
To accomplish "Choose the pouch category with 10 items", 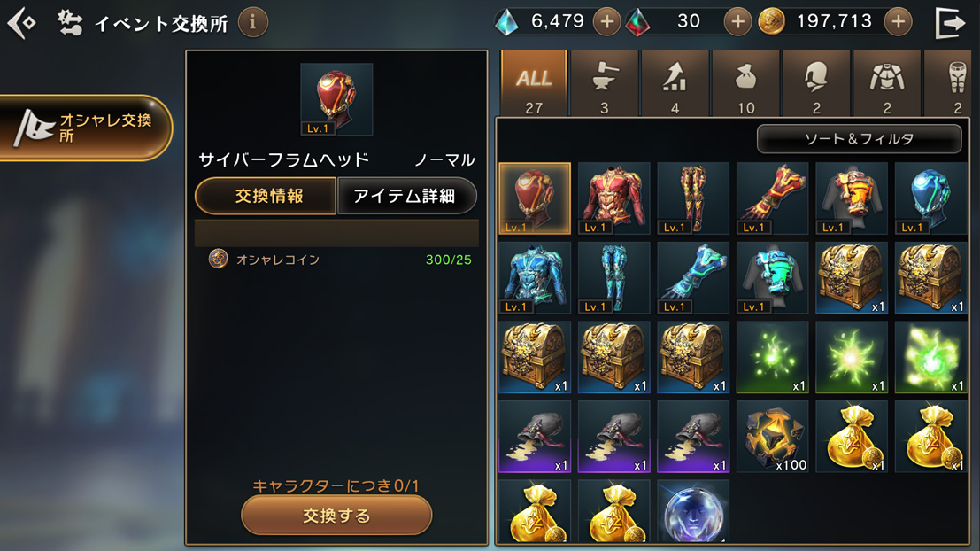I will point(745,83).
